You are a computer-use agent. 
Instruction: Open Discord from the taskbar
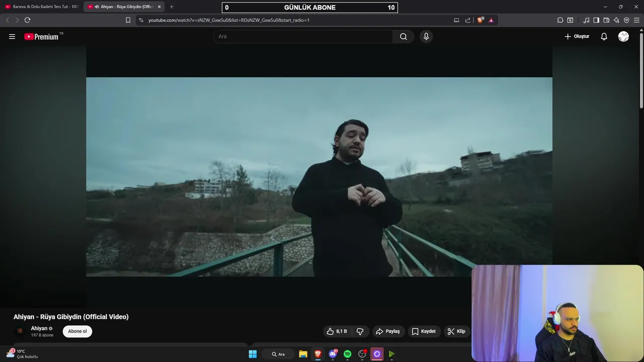[333, 354]
